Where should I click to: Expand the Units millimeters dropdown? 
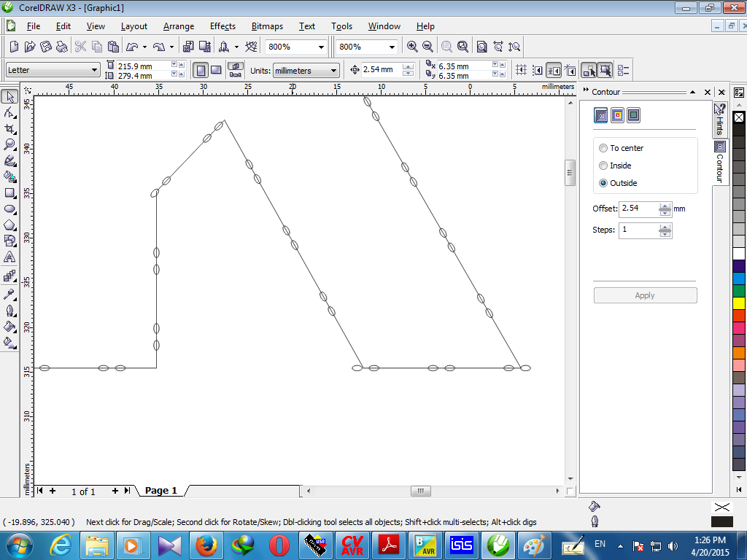pos(333,71)
